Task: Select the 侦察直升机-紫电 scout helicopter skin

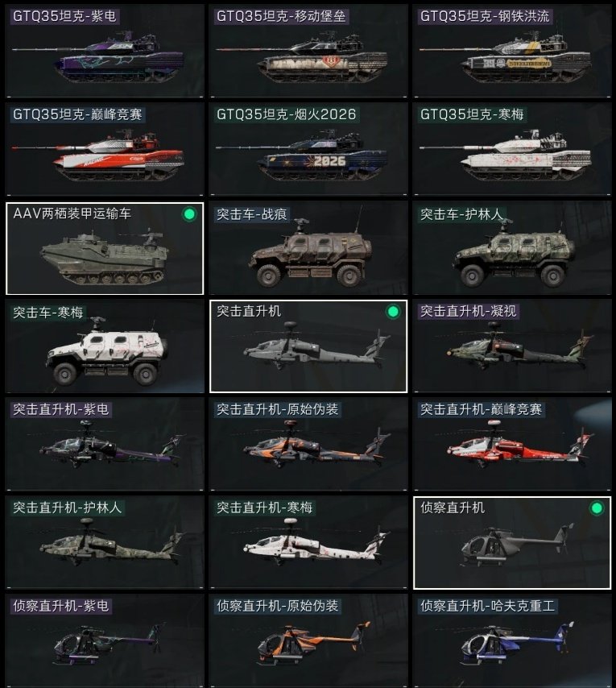Action: click(105, 641)
